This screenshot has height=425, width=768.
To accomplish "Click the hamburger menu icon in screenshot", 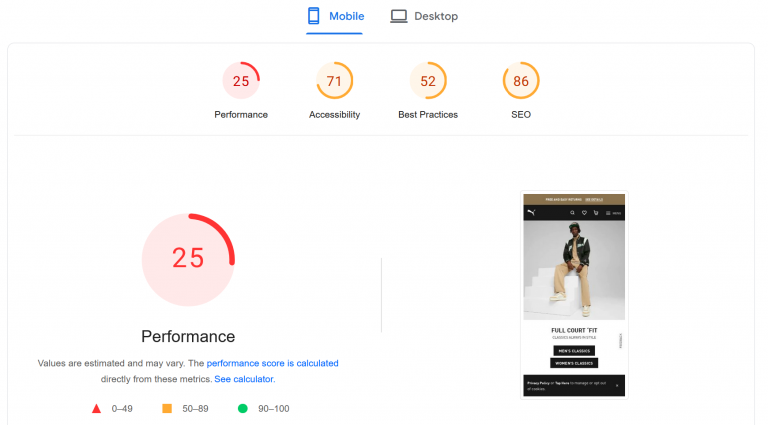I will tap(608, 213).
